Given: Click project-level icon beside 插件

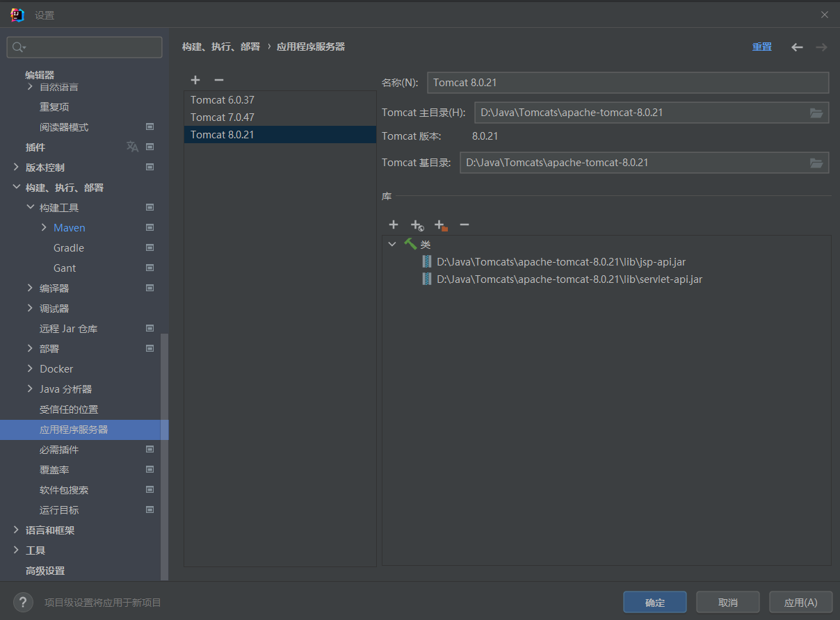Looking at the screenshot, I should pyautogui.click(x=150, y=147).
